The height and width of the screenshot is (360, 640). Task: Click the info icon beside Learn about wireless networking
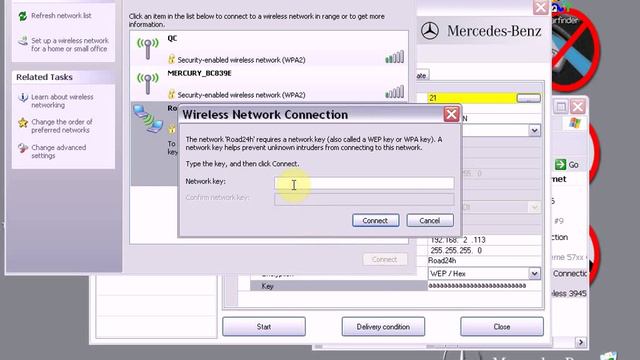click(x=23, y=97)
